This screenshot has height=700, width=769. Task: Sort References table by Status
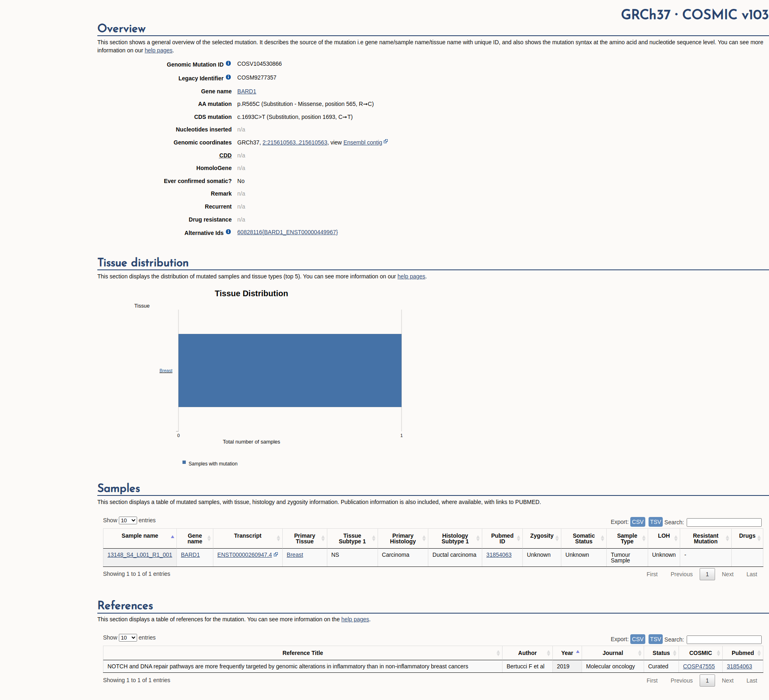point(661,653)
